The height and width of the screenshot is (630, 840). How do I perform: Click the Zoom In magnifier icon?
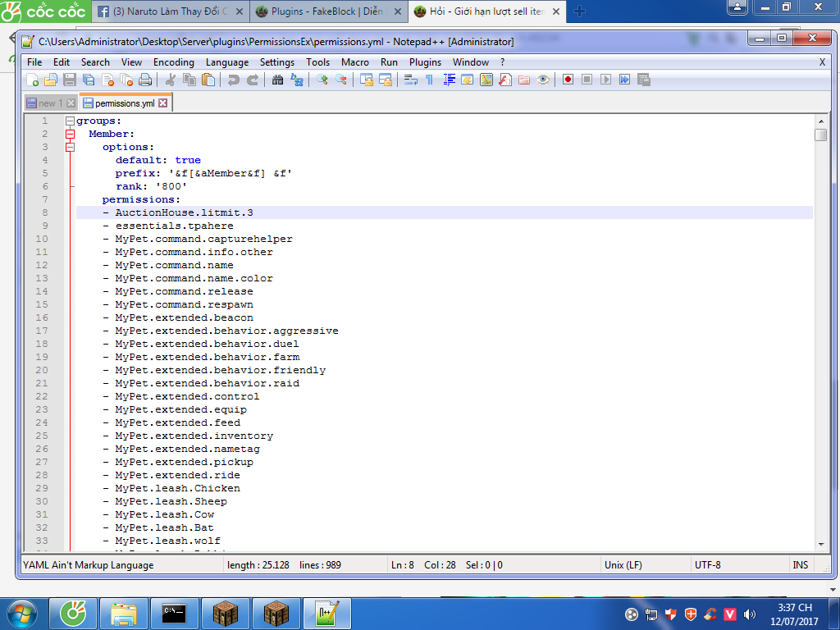tap(322, 80)
